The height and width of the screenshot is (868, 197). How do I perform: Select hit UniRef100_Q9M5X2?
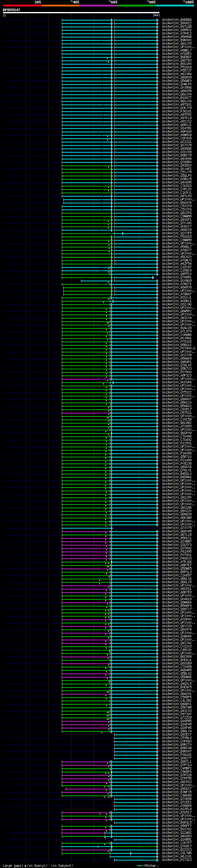pyautogui.click(x=177, y=30)
